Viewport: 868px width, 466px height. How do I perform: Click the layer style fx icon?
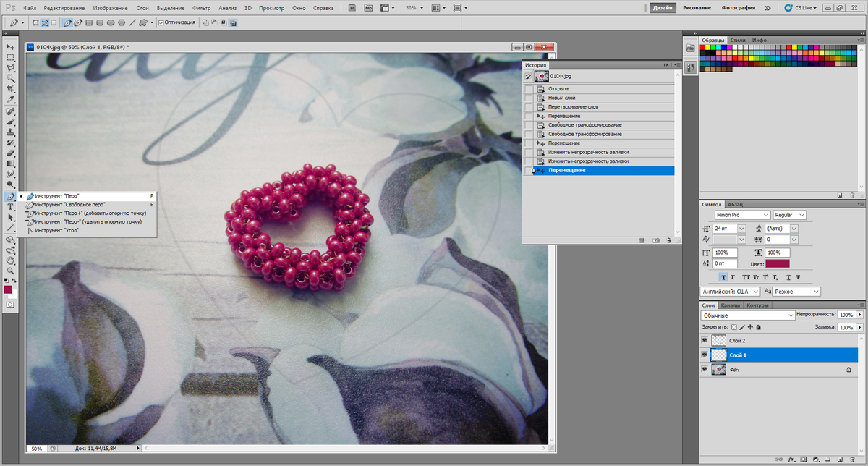792,459
